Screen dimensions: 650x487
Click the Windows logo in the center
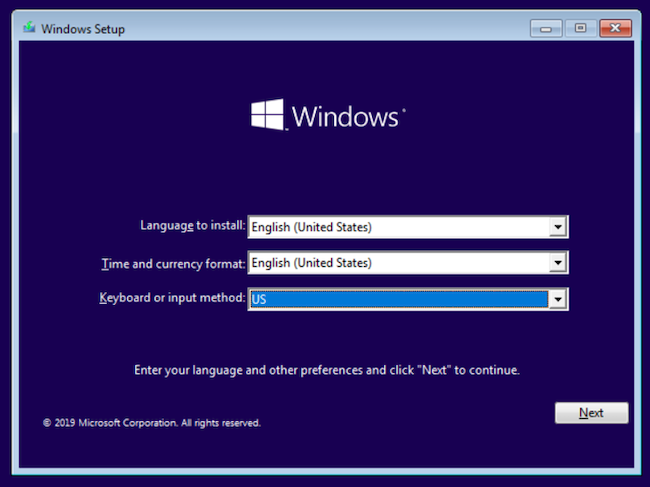[x=328, y=115]
